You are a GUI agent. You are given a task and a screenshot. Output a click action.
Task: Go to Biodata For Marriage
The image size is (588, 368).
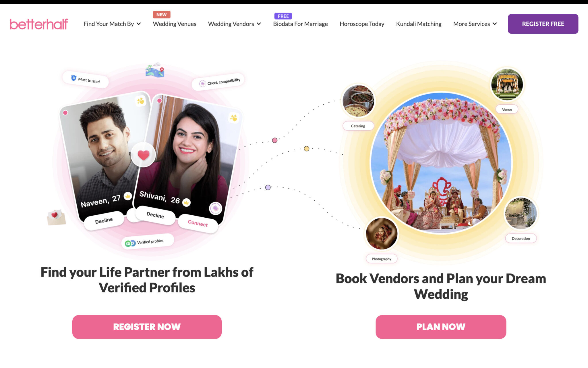click(x=300, y=24)
